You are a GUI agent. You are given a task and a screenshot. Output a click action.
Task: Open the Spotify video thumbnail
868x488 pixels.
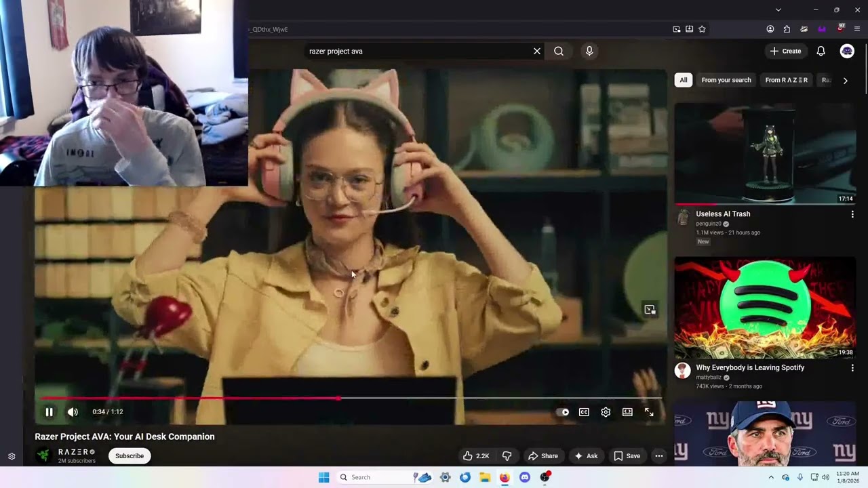click(x=765, y=307)
